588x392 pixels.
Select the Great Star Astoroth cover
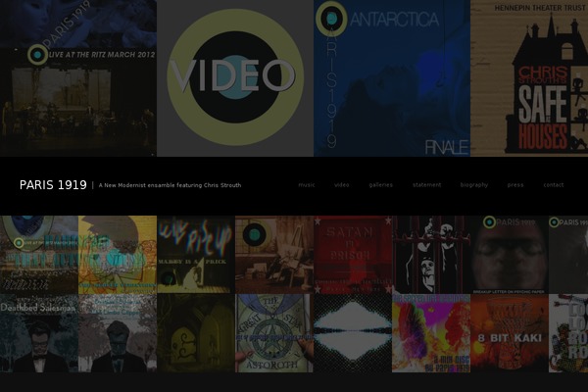pyautogui.click(x=274, y=333)
